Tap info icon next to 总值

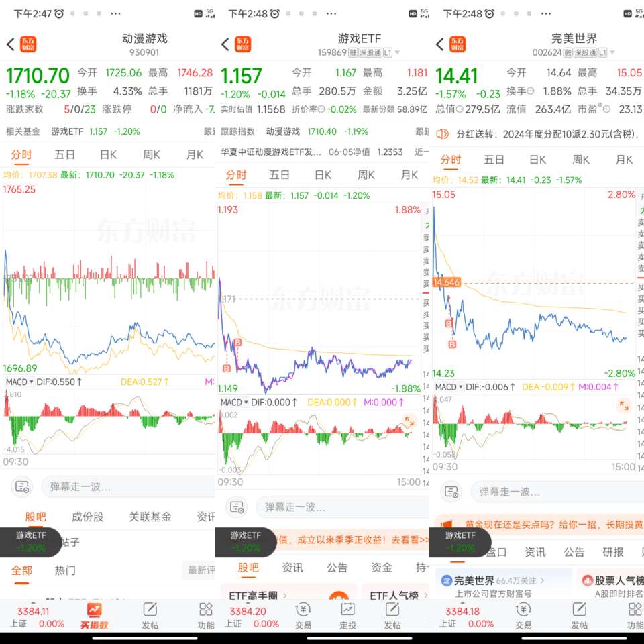460,109
